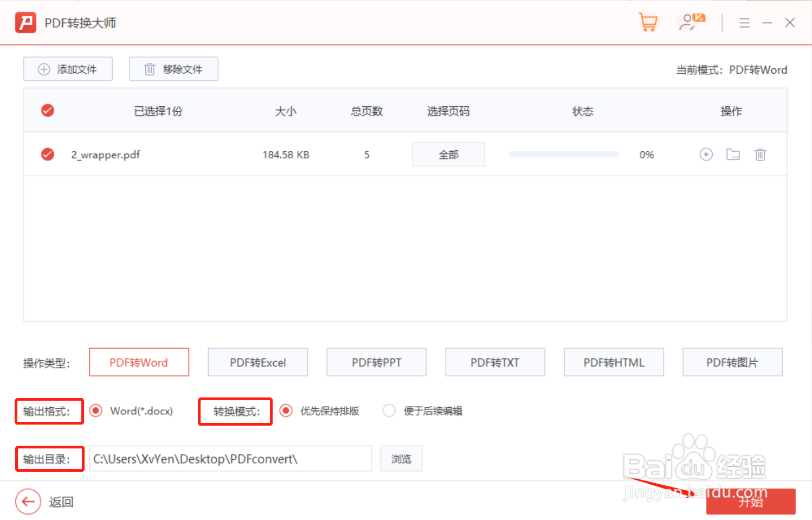Open the shopping cart icon

pyautogui.click(x=648, y=23)
